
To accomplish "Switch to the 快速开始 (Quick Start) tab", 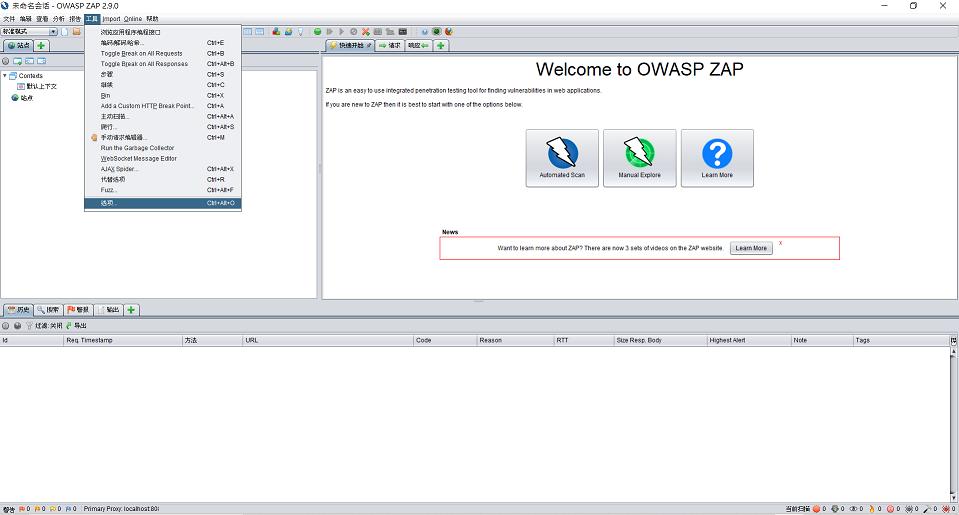I will point(350,45).
